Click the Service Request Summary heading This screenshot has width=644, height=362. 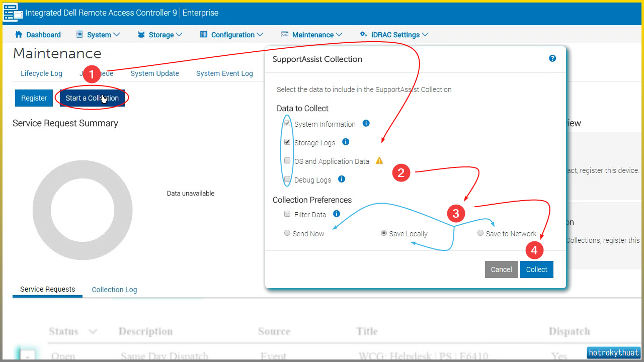coord(65,123)
